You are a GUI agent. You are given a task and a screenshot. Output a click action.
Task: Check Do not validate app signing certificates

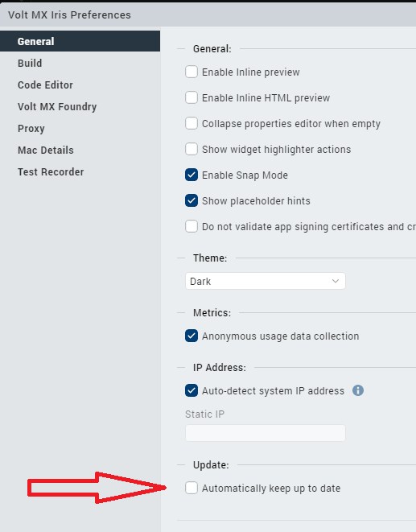pyautogui.click(x=192, y=226)
